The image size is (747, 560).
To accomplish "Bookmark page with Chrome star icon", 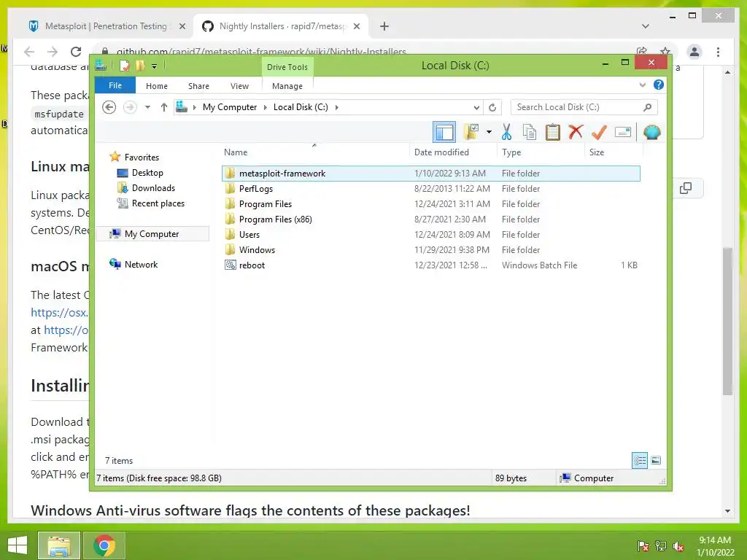I will [665, 51].
